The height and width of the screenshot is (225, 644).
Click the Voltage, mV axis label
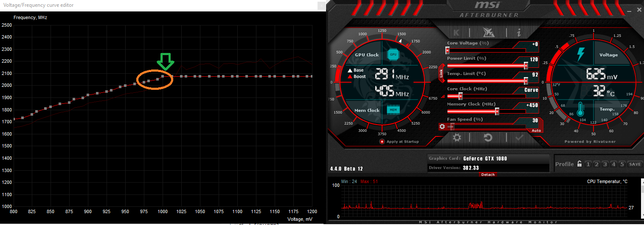(299, 219)
